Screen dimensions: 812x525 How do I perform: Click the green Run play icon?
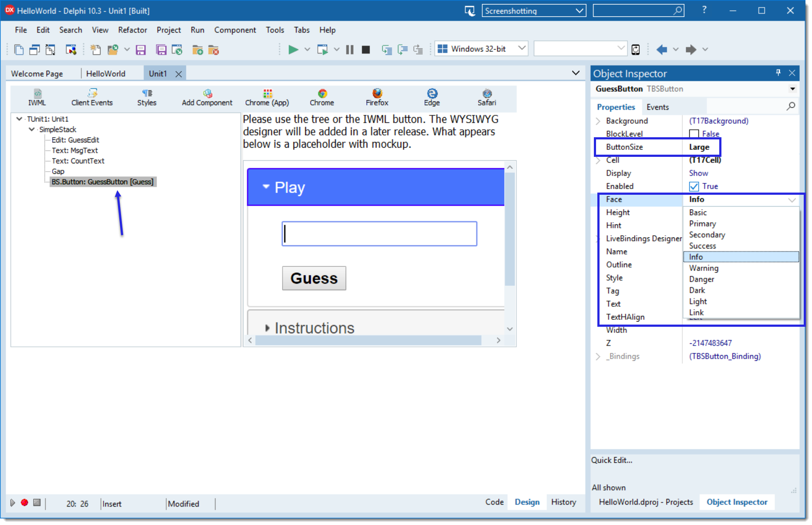[x=293, y=50]
